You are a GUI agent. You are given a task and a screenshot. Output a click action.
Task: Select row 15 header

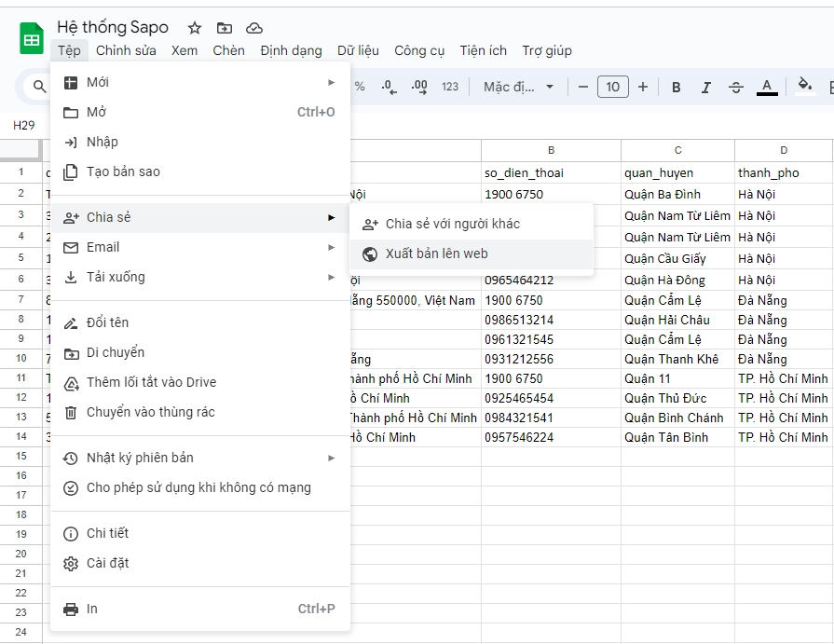tap(21, 457)
